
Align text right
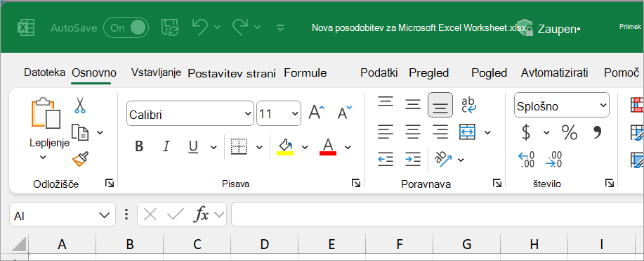[440, 132]
